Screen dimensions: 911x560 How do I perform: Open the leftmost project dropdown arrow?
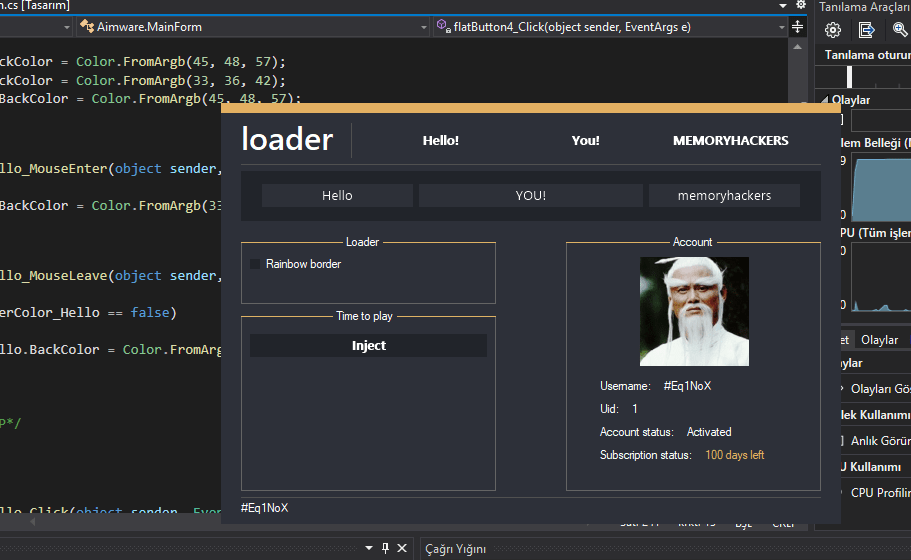[x=67, y=27]
